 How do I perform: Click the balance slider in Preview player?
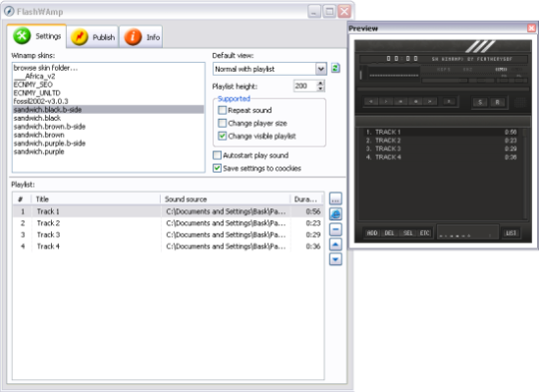(481, 81)
